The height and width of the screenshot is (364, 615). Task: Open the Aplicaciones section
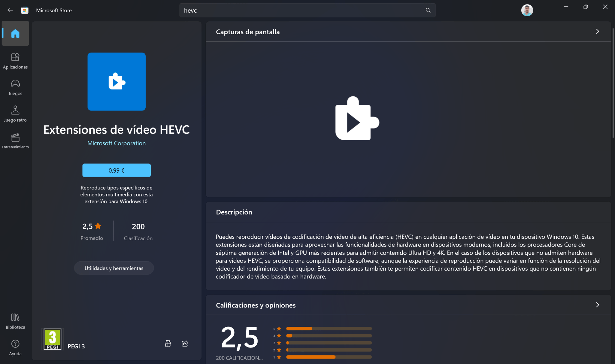click(x=15, y=61)
